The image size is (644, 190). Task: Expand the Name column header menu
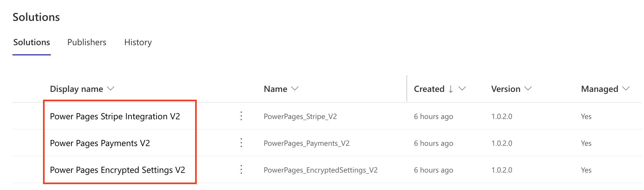[294, 89]
